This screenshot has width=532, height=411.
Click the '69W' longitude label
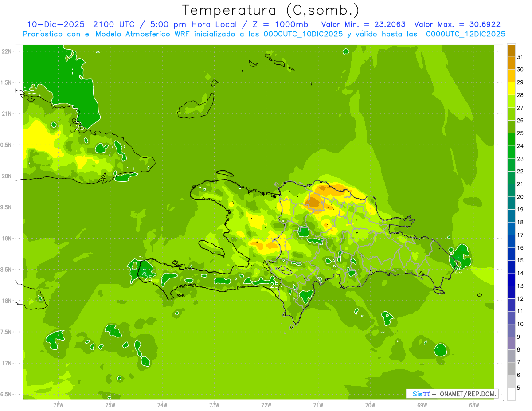[x=422, y=405]
